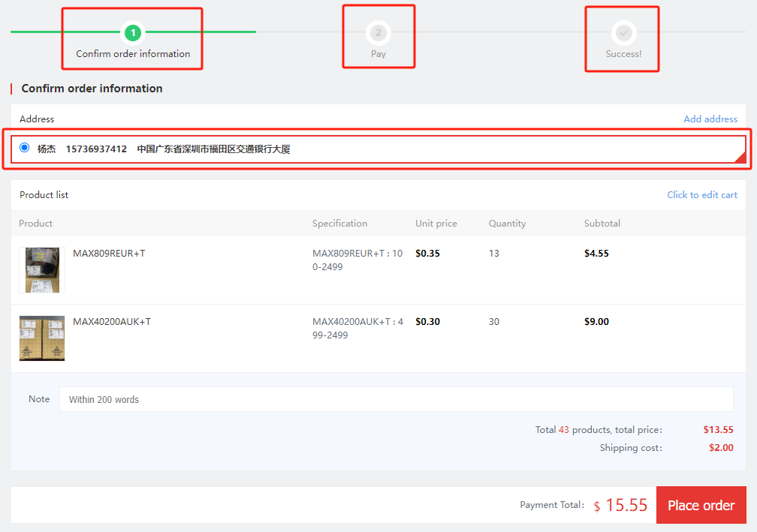Open the Add address link
The width and height of the screenshot is (757, 532).
tap(710, 119)
